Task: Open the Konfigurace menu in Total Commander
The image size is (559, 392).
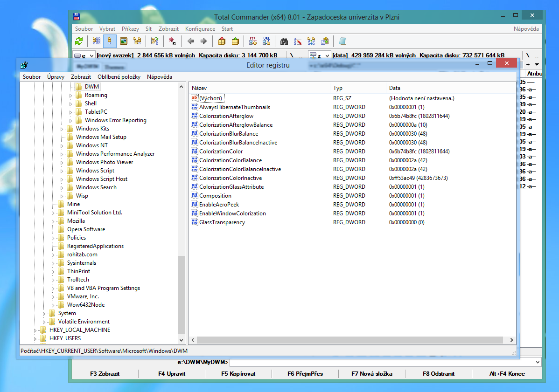Action: (x=200, y=29)
